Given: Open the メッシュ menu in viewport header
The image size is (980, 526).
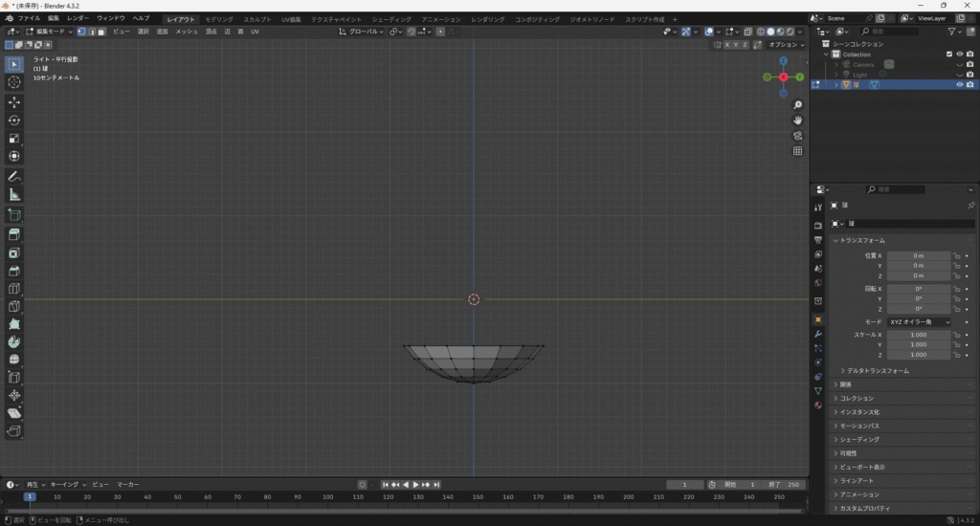Looking at the screenshot, I should [187, 32].
